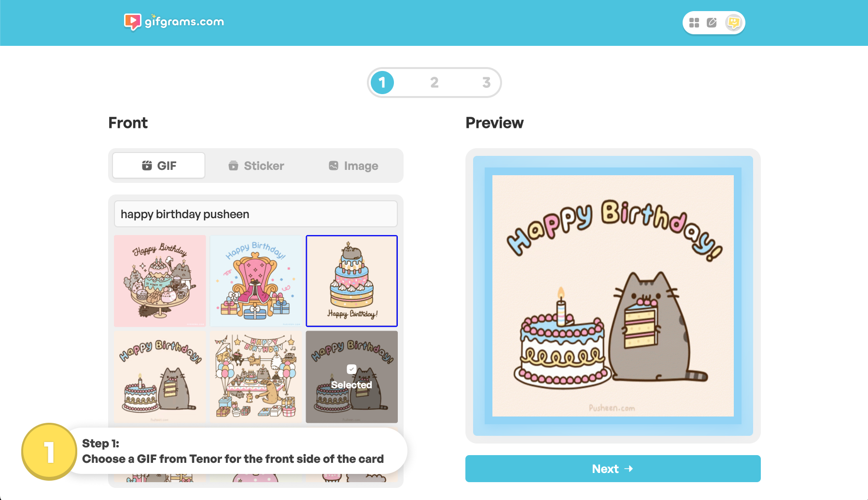Select the GIF tab
Image resolution: width=868 pixels, height=500 pixels.
(x=159, y=166)
